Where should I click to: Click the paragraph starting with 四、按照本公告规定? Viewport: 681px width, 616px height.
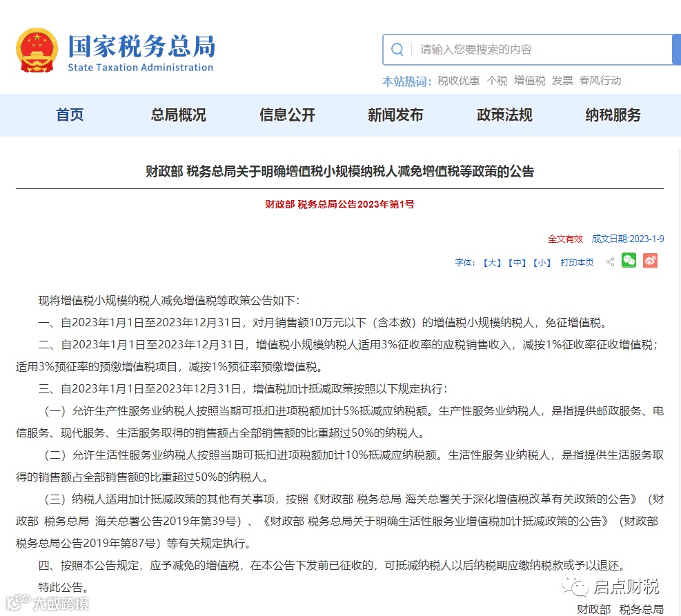click(333, 565)
